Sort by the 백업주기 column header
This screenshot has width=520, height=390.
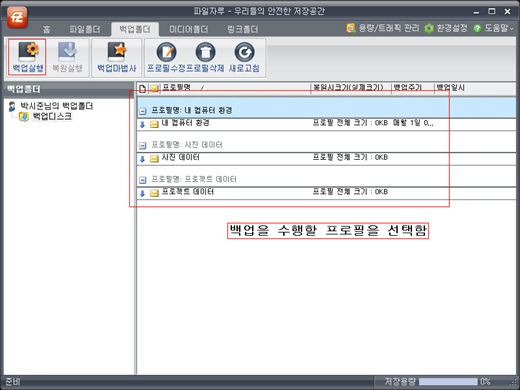[413, 88]
